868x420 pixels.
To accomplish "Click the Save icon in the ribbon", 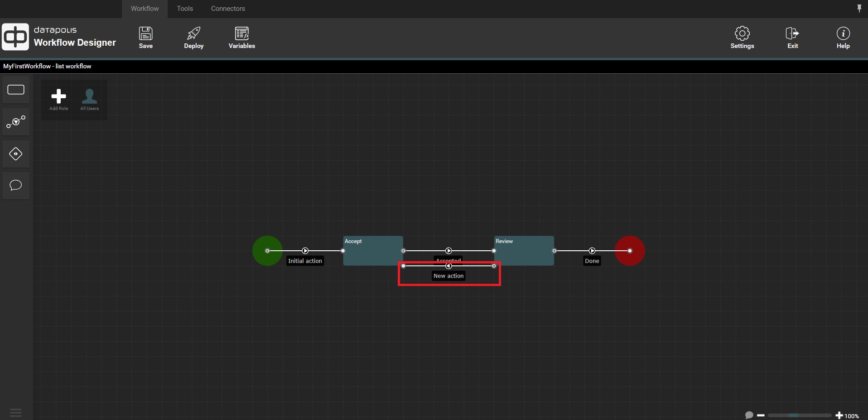I will pyautogui.click(x=145, y=38).
